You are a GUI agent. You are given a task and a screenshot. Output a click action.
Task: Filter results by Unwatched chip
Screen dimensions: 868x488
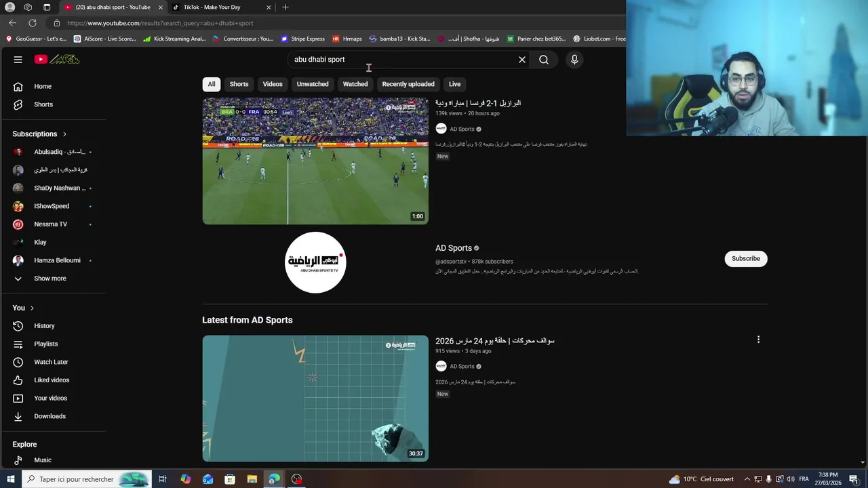tap(313, 84)
